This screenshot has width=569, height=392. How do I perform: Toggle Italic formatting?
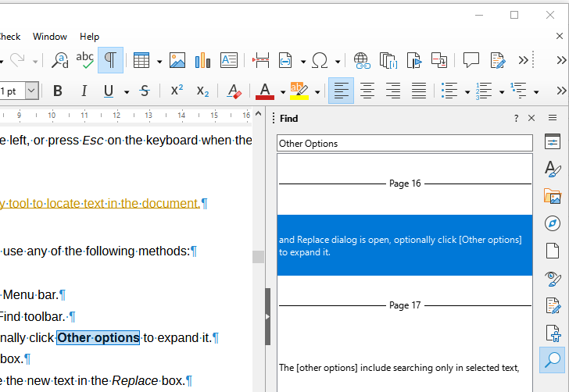(84, 91)
